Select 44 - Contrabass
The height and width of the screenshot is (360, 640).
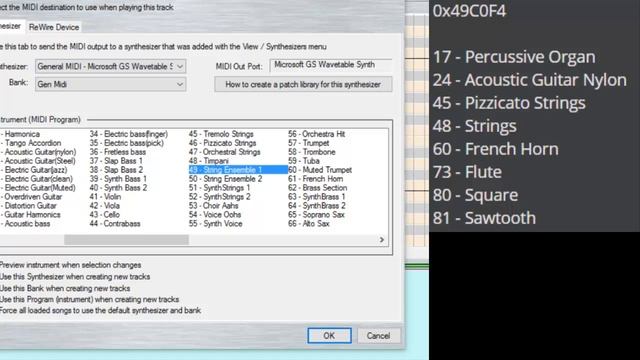(x=115, y=224)
